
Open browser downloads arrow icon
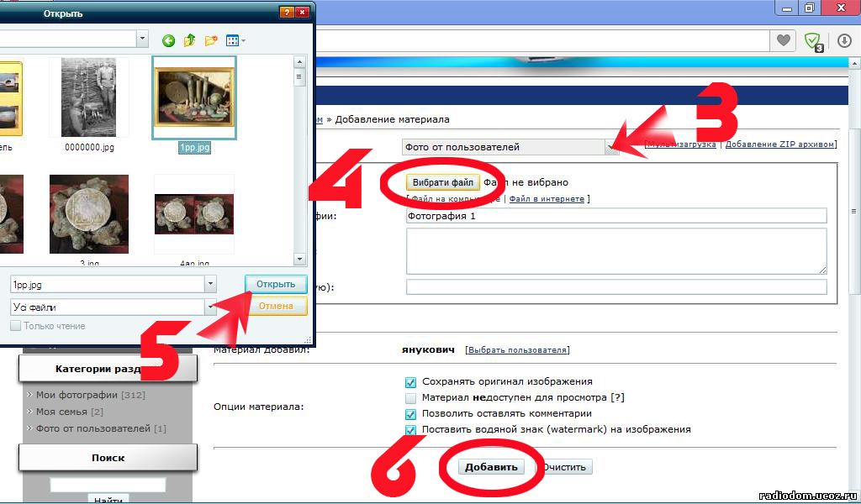point(844,40)
